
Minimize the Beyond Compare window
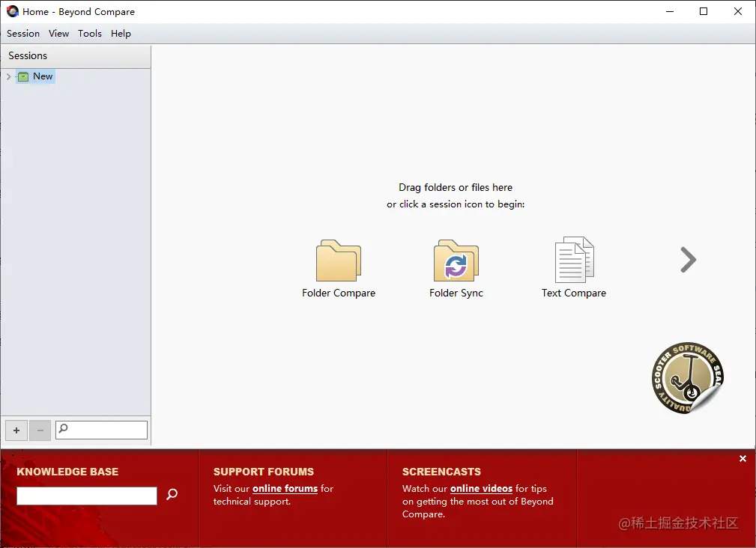click(x=670, y=11)
